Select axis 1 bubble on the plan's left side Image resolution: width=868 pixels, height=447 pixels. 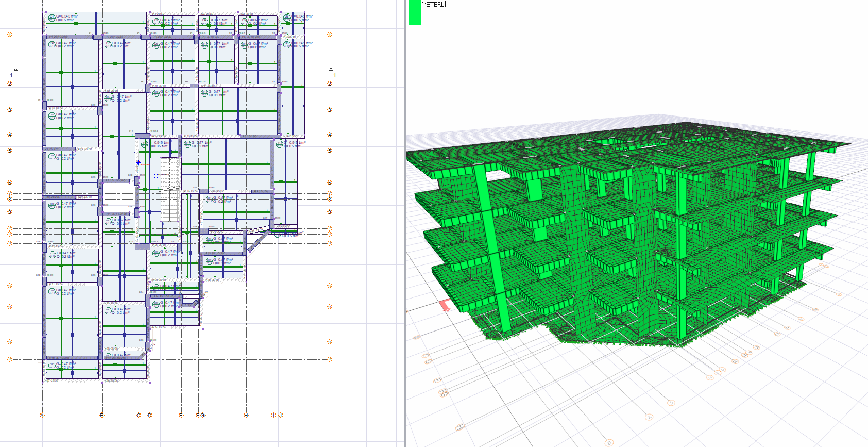coord(9,35)
